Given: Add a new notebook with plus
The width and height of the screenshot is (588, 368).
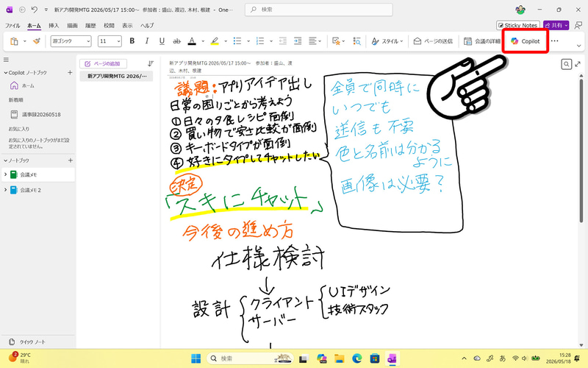Looking at the screenshot, I should pos(70,160).
